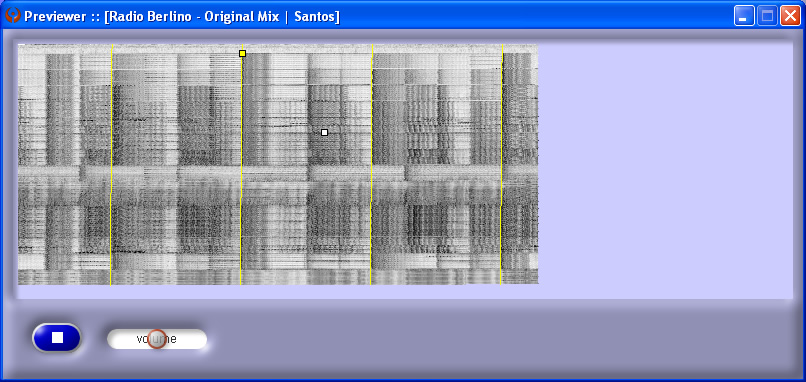Close the Previewer window
Image resolution: width=806 pixels, height=382 pixels.
click(x=790, y=16)
